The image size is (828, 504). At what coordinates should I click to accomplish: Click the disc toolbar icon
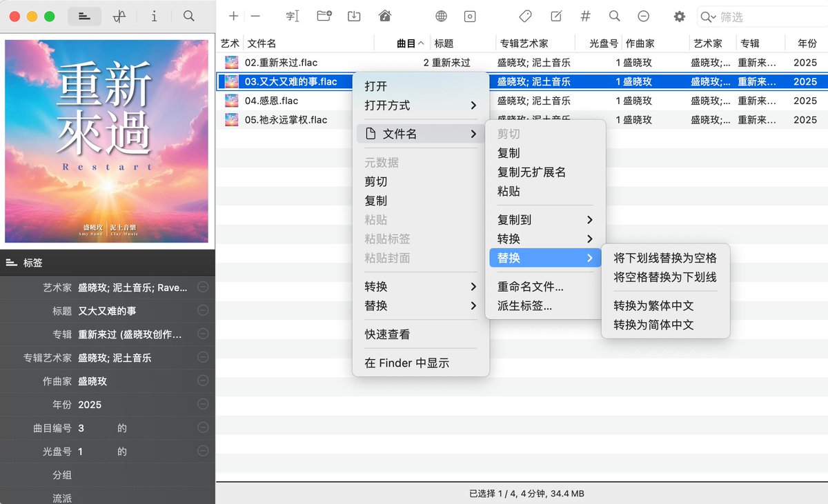click(x=470, y=17)
